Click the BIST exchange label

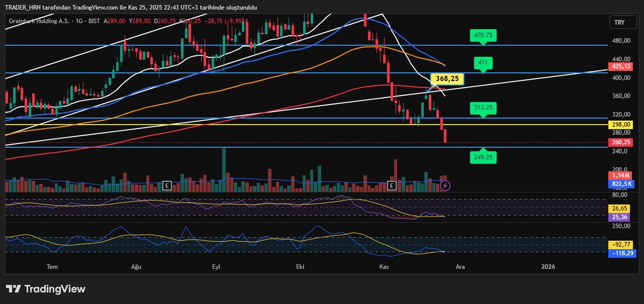(93, 21)
